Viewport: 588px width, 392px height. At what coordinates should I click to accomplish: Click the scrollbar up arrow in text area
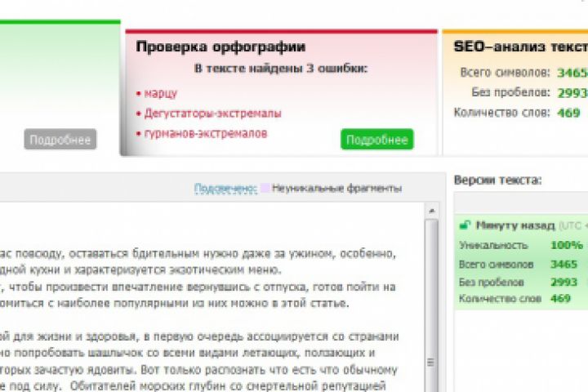(432, 212)
